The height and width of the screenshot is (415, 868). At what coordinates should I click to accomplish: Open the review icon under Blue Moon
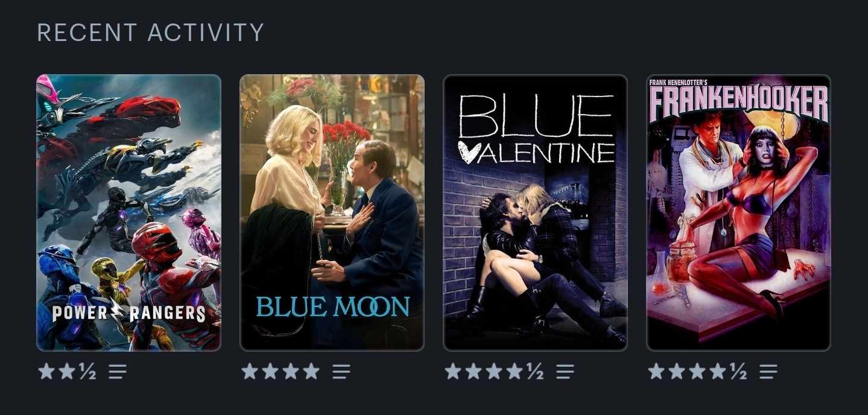341,372
